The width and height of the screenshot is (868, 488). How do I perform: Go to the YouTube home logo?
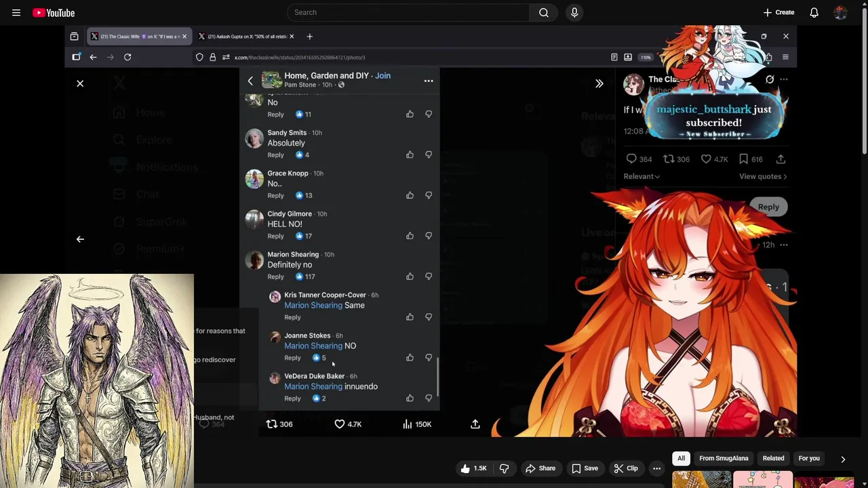[x=54, y=12]
